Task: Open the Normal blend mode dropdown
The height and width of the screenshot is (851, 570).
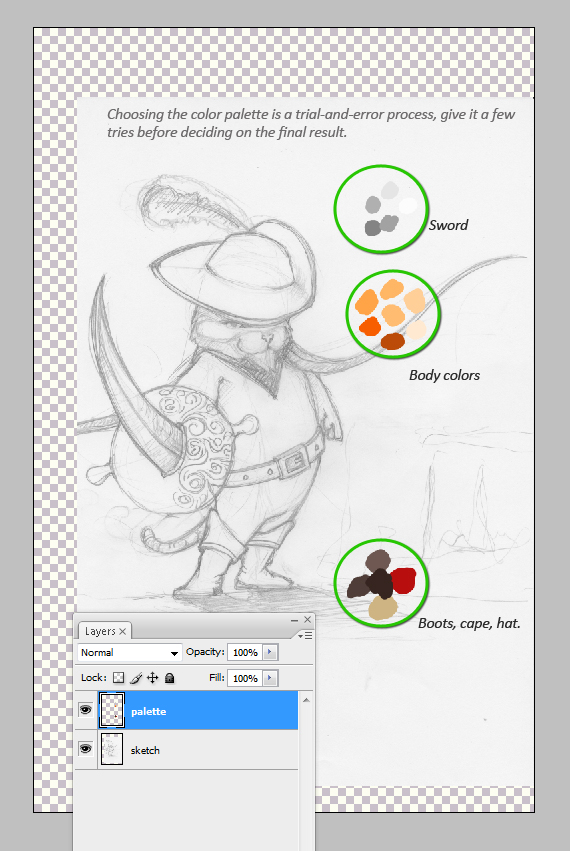Action: pos(129,652)
